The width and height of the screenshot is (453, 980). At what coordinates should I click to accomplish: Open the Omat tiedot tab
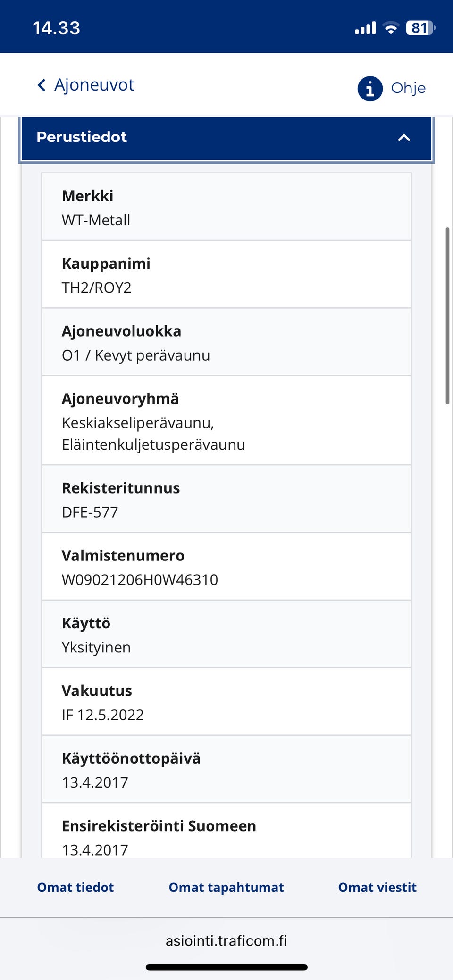pos(75,887)
